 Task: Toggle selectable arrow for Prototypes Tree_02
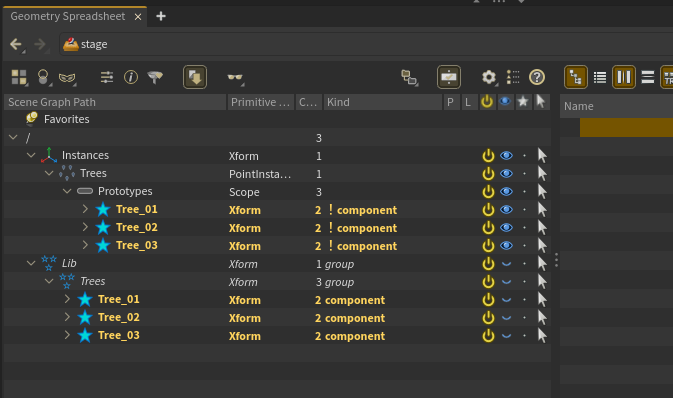pyautogui.click(x=542, y=228)
